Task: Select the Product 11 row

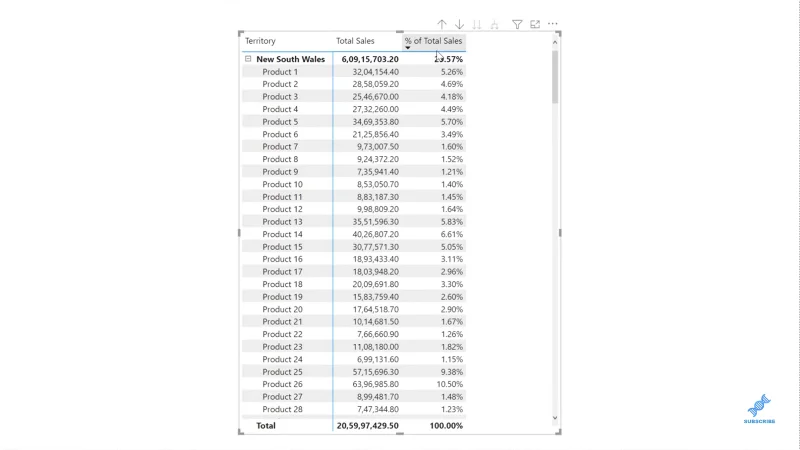Action: click(x=354, y=197)
